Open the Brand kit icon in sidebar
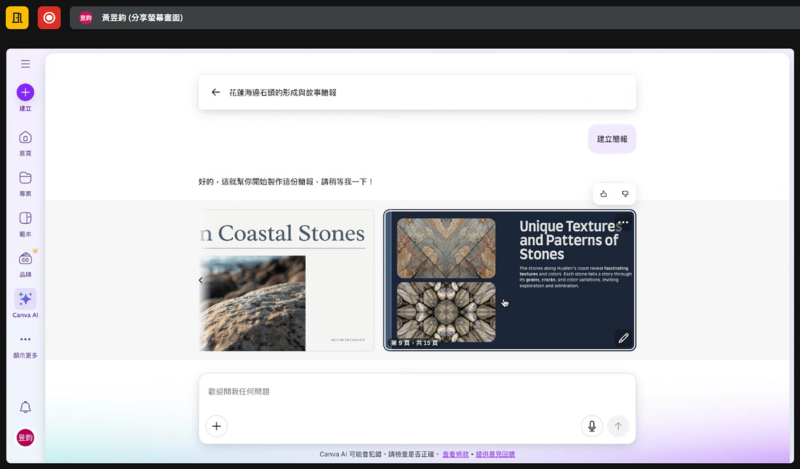This screenshot has height=469, width=800. click(25, 258)
